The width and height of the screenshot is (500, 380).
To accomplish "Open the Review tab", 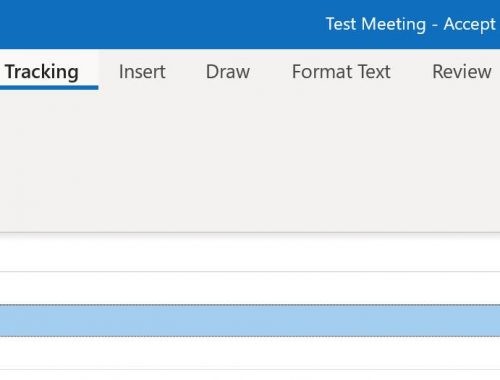I will click(462, 71).
